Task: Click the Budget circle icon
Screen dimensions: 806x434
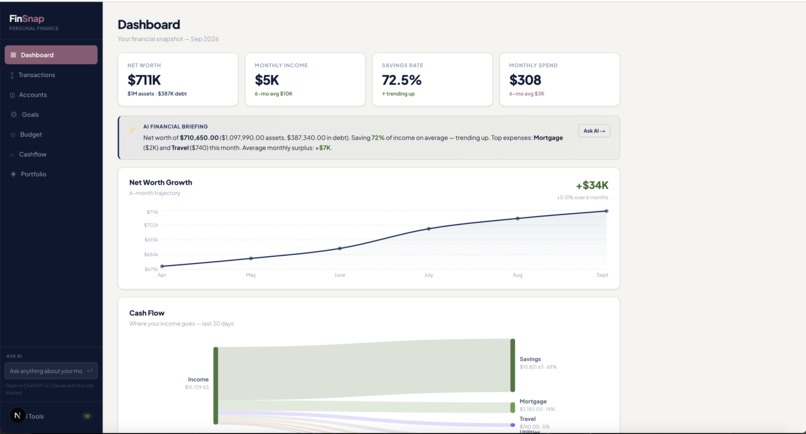Action: click(13, 135)
